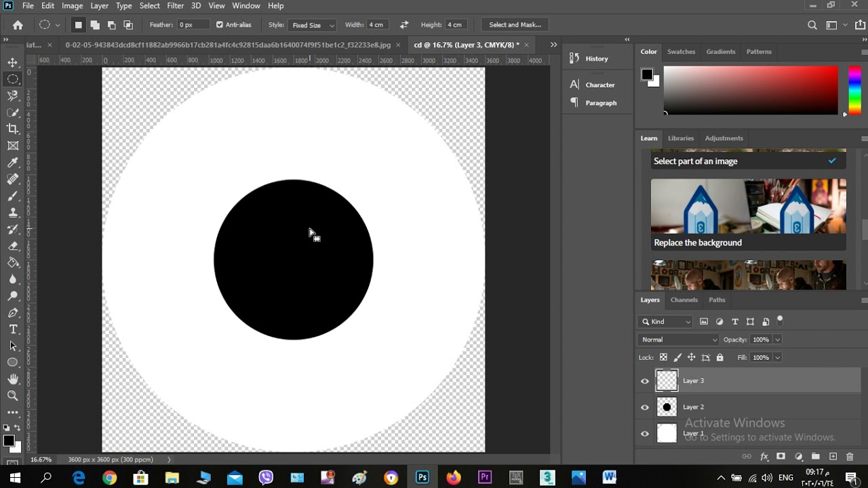Select the Frame tool

13,146
